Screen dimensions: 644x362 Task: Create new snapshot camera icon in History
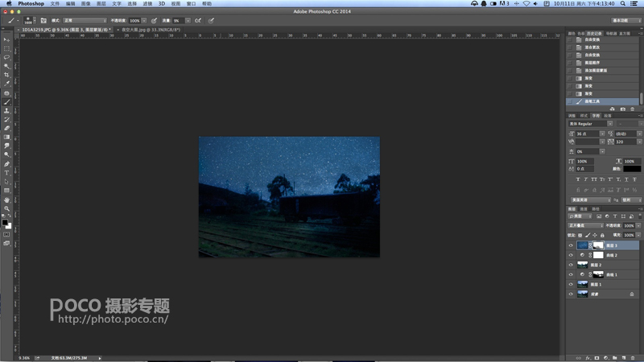[x=622, y=109]
